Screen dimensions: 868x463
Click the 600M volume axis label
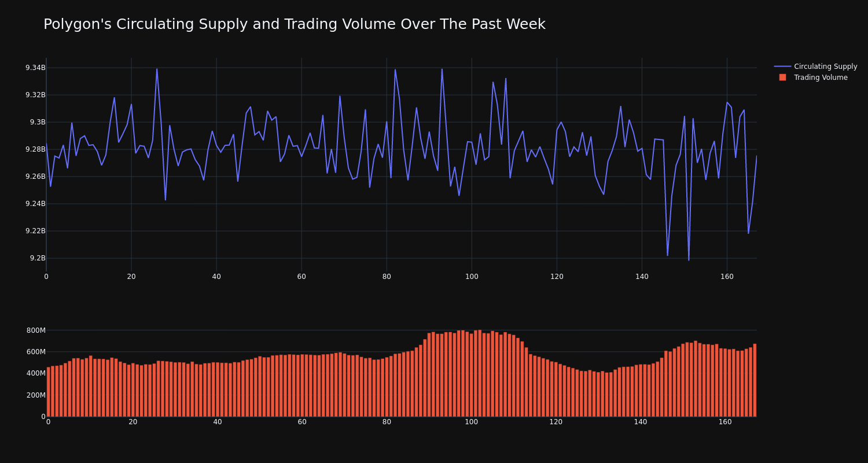[35, 352]
